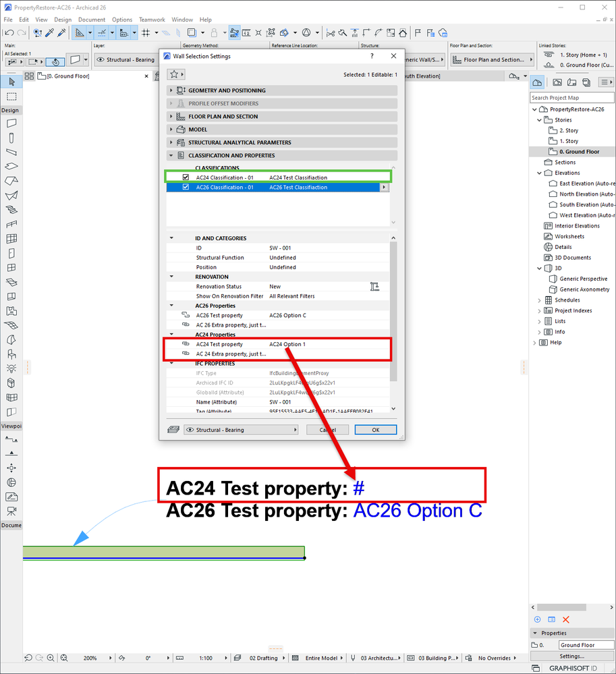
Task: Toggle link icon for AC26 Test property
Action: (186, 315)
